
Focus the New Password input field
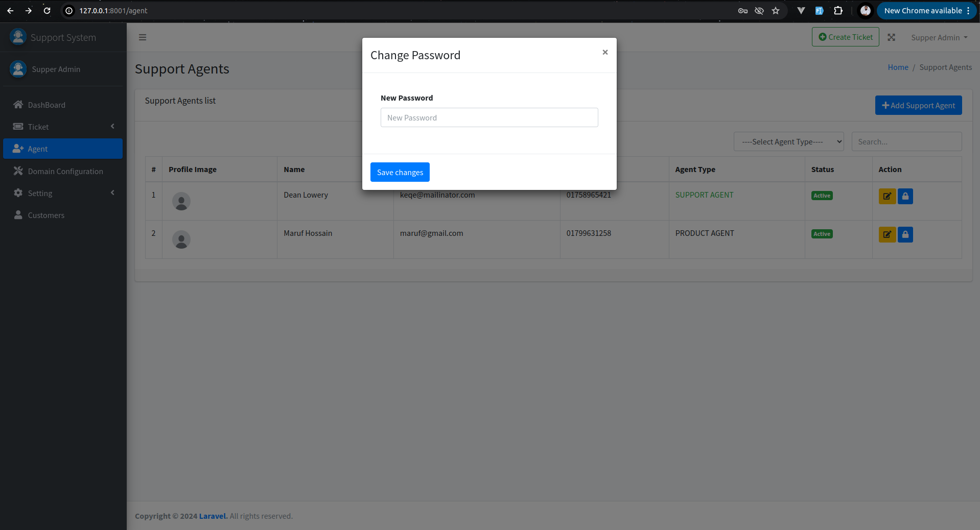pyautogui.click(x=489, y=118)
